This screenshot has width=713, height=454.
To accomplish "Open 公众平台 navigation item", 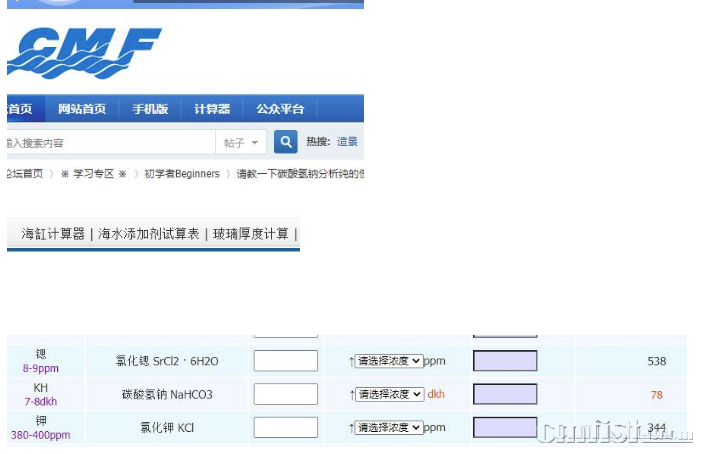I will 280,109.
